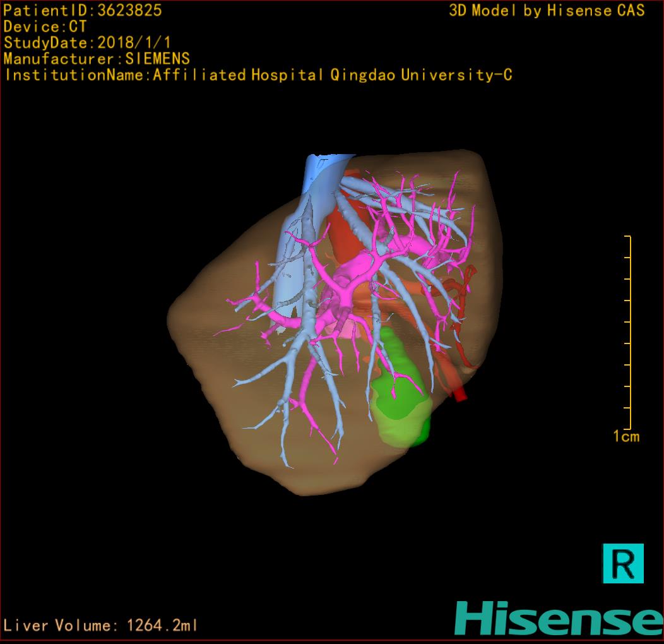Click the 1cm scale label
The image size is (664, 644).
pos(625,436)
